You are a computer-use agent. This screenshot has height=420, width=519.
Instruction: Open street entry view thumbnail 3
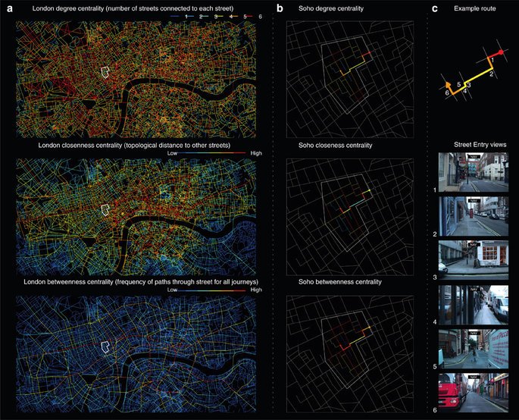click(474, 260)
